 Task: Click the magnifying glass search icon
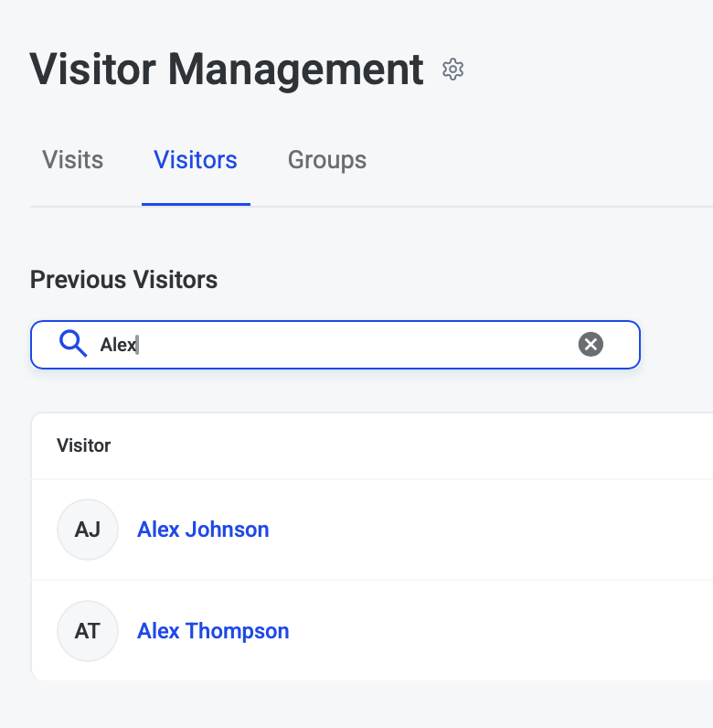(x=73, y=344)
